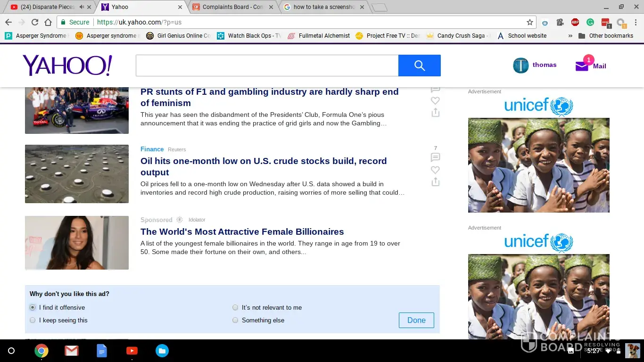Screen dimensions: 644x362
Task: Select "I find it offensive" radio option
Action: pyautogui.click(x=33, y=307)
